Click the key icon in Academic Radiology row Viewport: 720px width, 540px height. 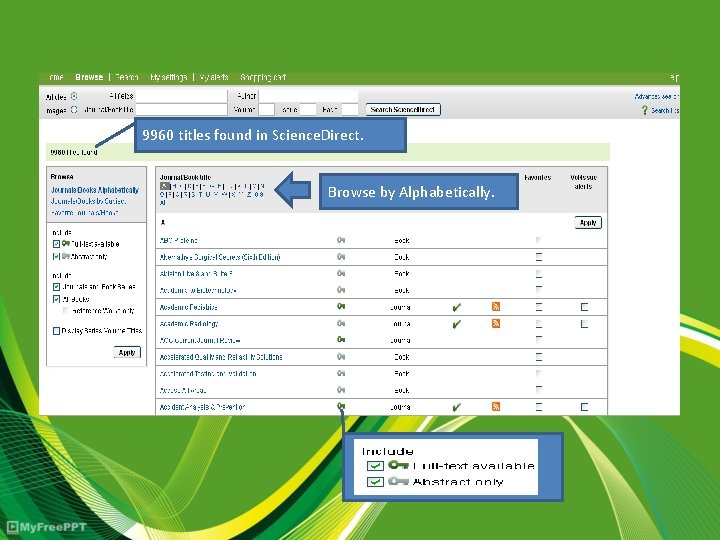coord(341,323)
